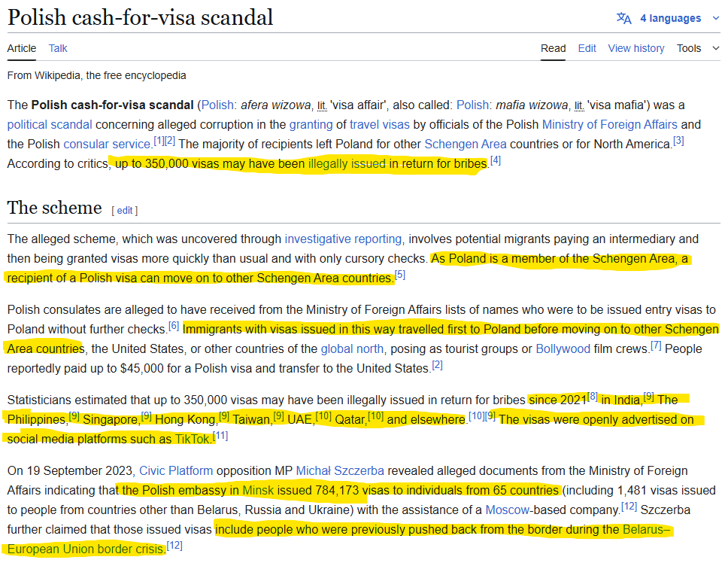Screen dimensions: 728x566
Task: Open the Talk tab
Action: pyautogui.click(x=58, y=48)
